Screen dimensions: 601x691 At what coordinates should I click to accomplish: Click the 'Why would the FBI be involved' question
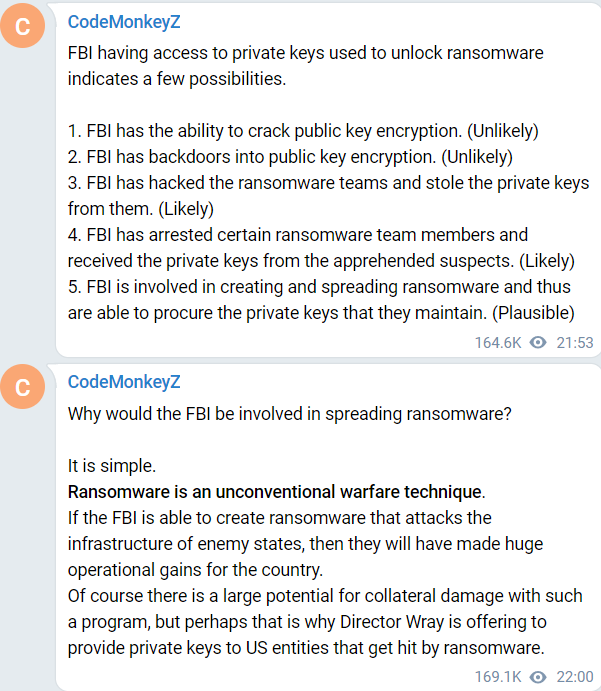tap(290, 414)
